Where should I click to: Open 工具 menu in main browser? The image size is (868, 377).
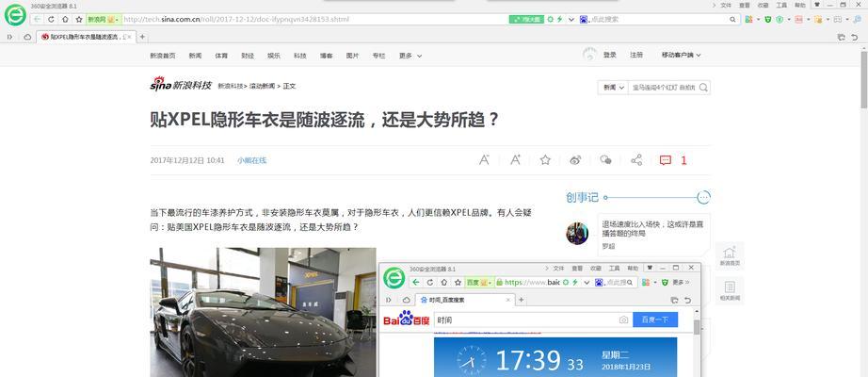[781, 5]
